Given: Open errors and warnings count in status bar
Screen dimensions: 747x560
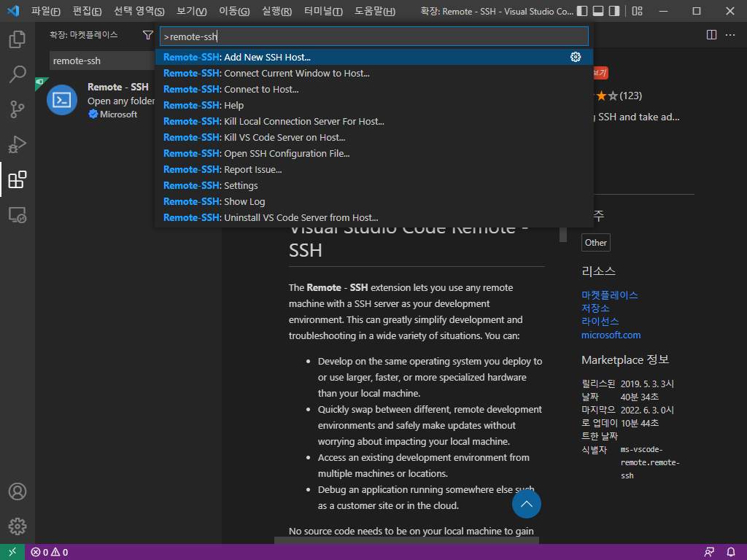Looking at the screenshot, I should 50,553.
